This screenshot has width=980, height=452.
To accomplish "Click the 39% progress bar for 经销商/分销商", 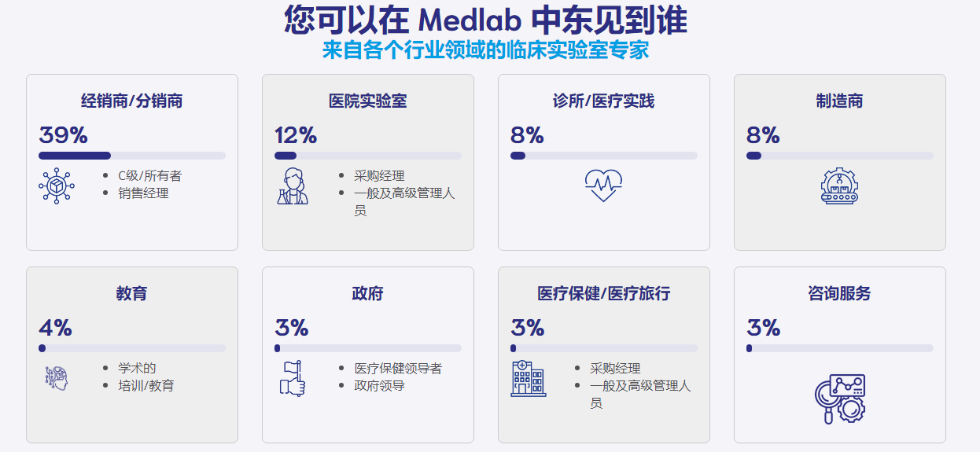I will [132, 156].
